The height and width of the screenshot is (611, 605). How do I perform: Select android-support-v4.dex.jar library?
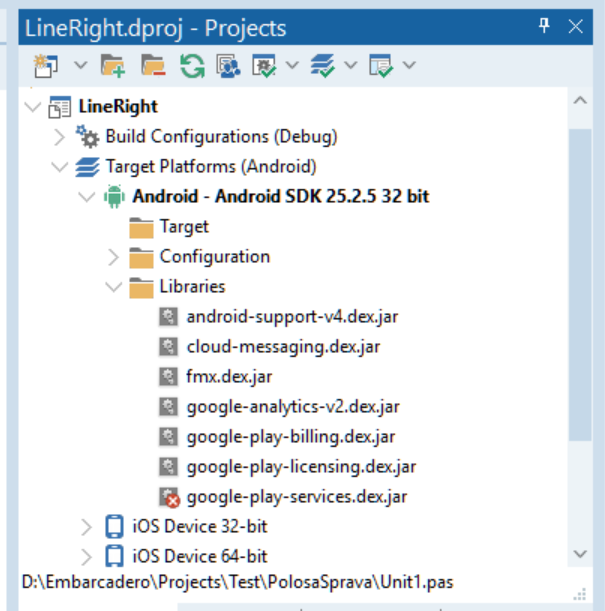[292, 317]
